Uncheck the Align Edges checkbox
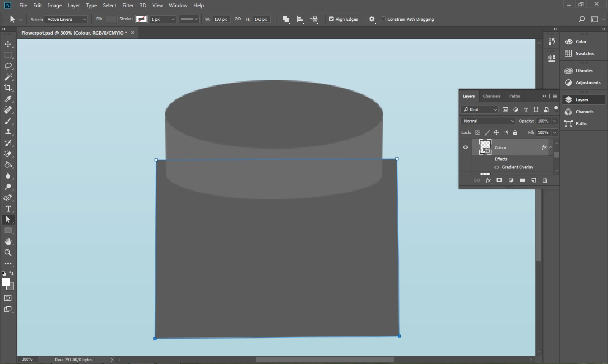The height and width of the screenshot is (364, 608). 331,19
